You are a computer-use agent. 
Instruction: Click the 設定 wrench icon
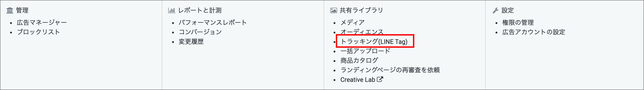[x=496, y=10]
